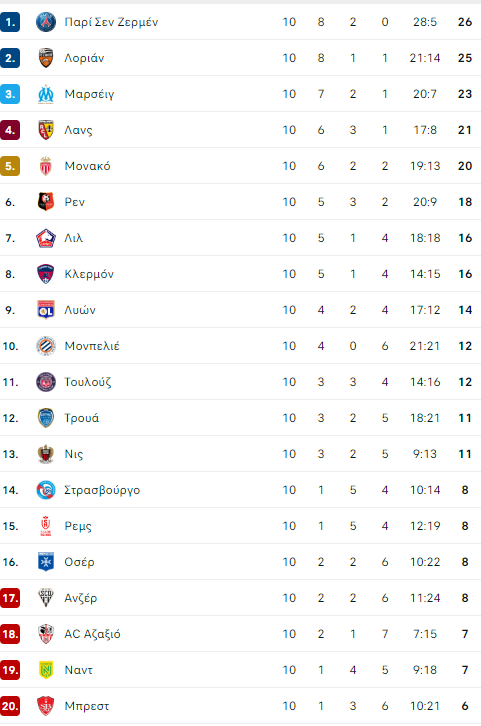Open the Παρί Σεν Ζερμέν team link
Screen dimensions: 481x726
pyautogui.click(x=111, y=22)
